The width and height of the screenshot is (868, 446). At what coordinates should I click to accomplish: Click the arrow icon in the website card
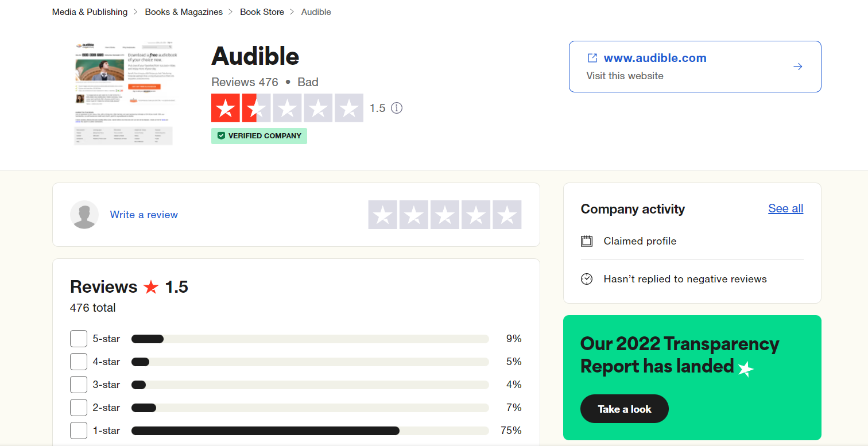pos(797,67)
